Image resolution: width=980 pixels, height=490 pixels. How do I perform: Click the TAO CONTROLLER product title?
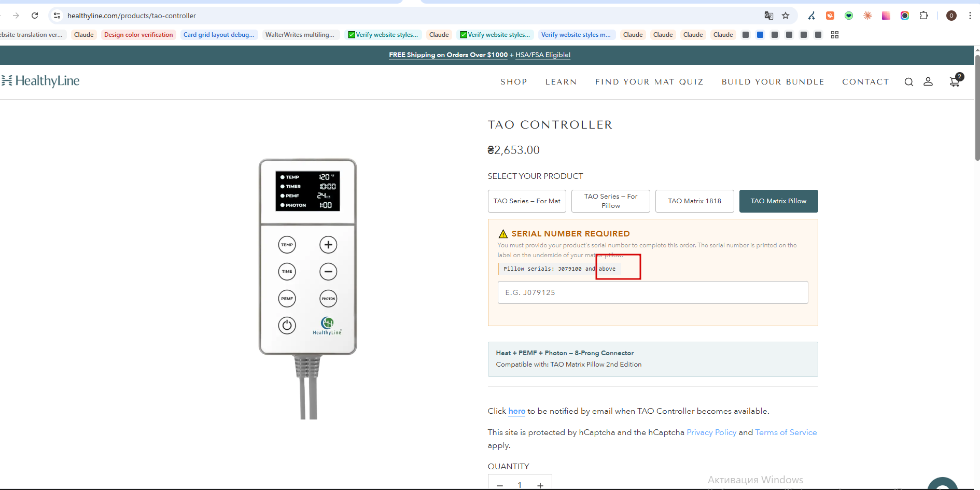point(550,125)
